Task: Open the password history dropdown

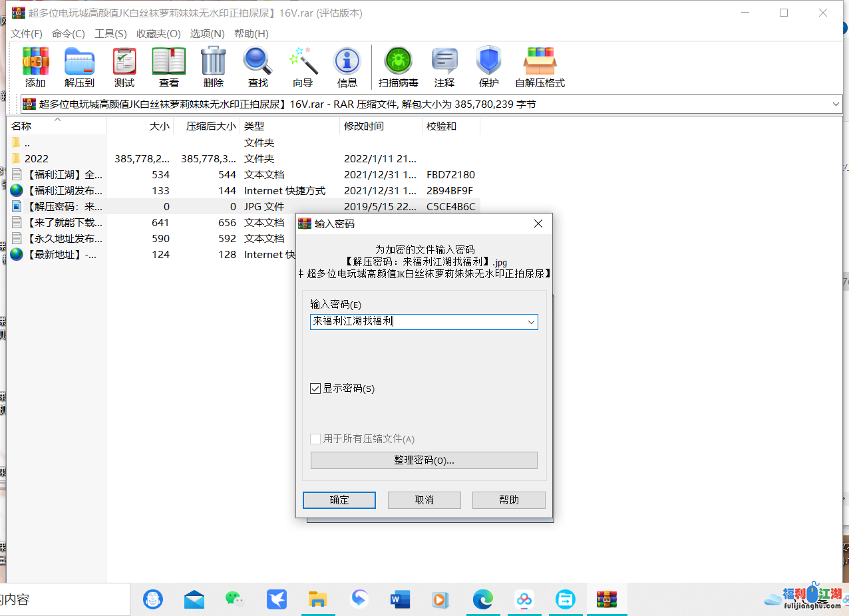Action: [x=532, y=322]
